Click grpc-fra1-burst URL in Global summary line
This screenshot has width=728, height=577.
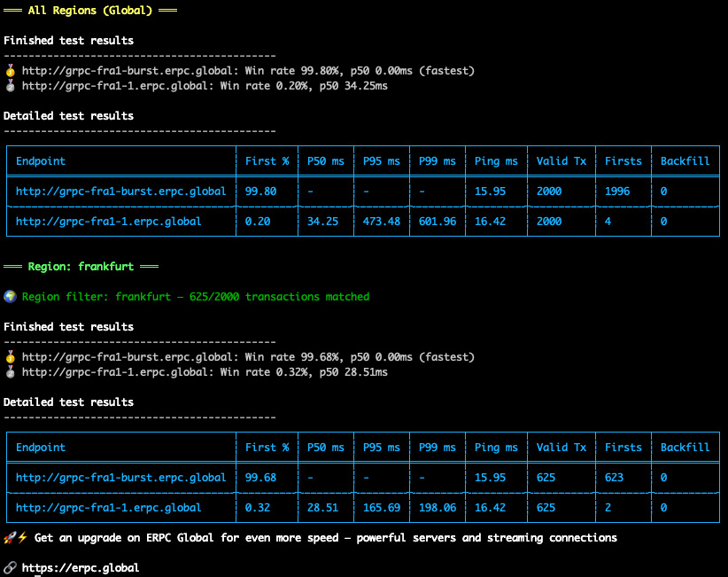127,71
